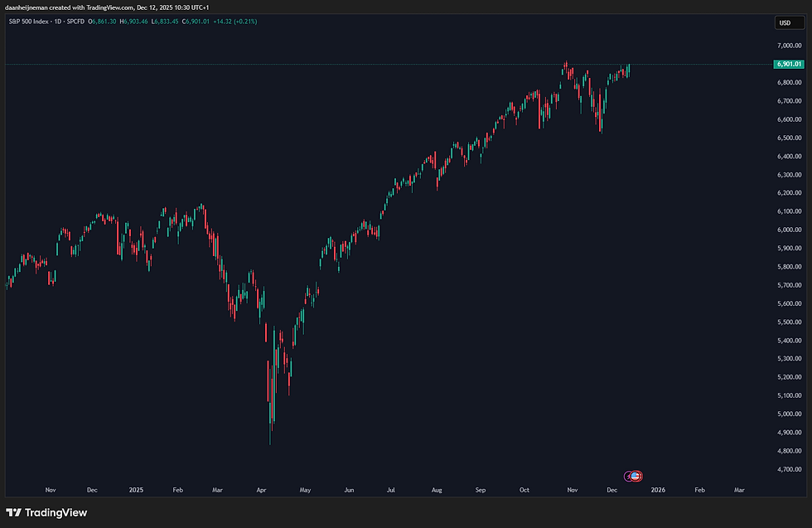
Task: Click the 6,600.00 price axis label
Action: tap(789, 119)
